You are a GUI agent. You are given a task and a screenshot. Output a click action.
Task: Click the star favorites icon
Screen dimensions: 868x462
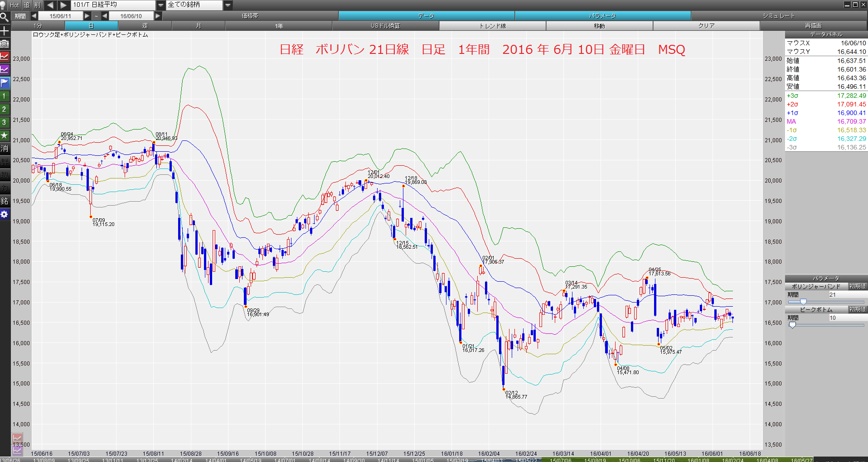5,135
